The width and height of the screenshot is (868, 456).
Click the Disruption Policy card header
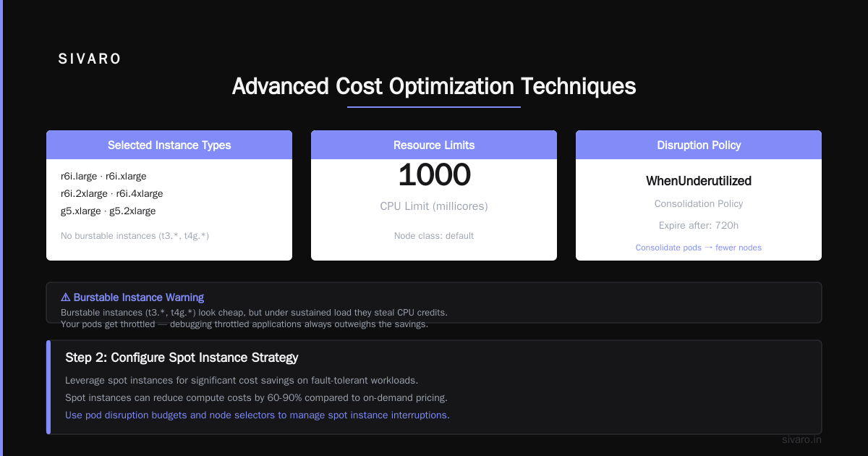click(x=699, y=145)
